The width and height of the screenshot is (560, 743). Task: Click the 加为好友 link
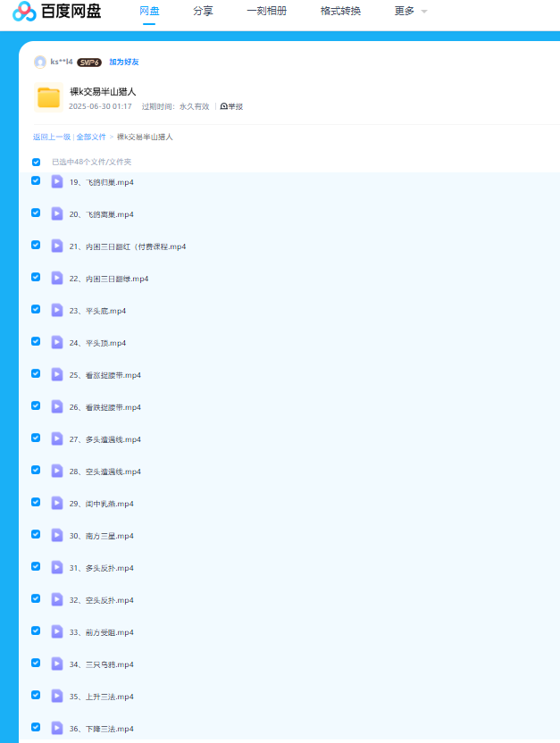click(124, 63)
